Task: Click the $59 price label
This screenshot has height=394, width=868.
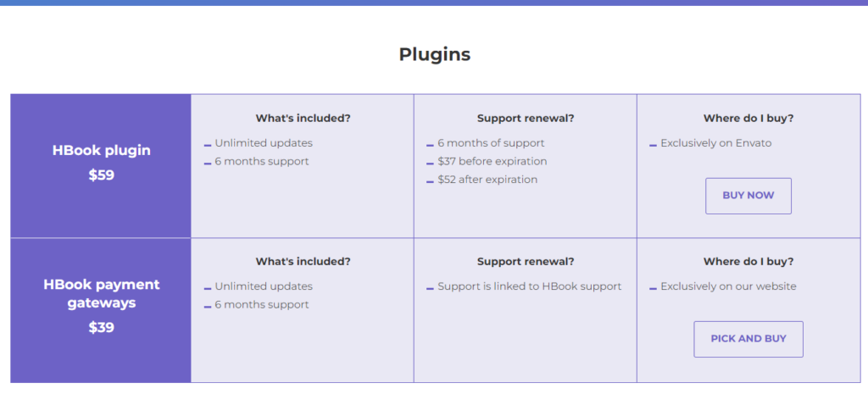Action: coord(102,175)
